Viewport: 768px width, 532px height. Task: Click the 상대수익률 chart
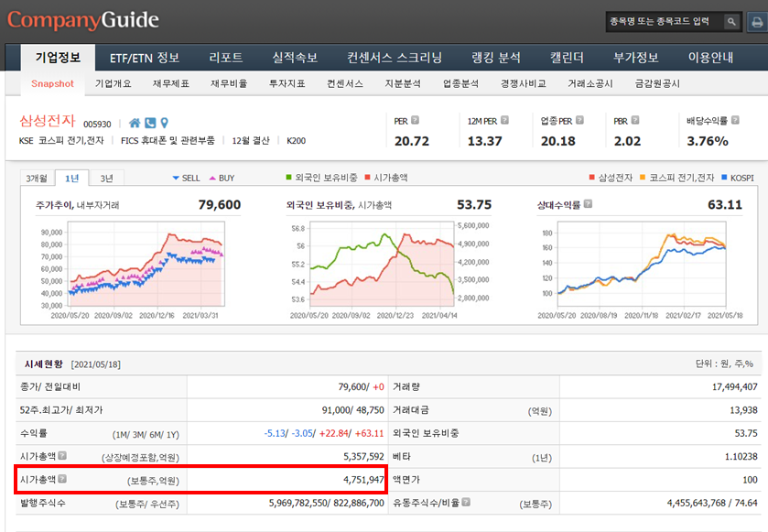click(x=642, y=264)
